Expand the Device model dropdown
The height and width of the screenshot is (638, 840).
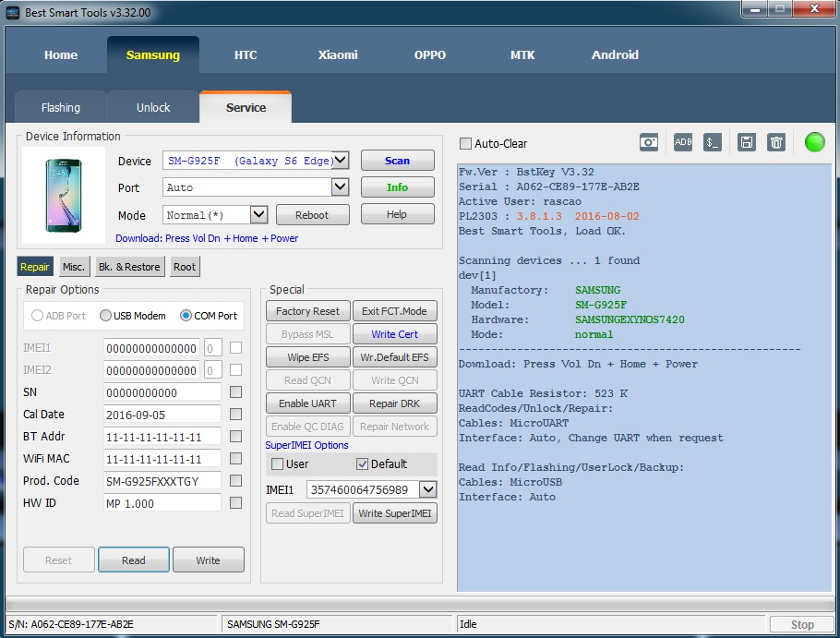(x=341, y=161)
